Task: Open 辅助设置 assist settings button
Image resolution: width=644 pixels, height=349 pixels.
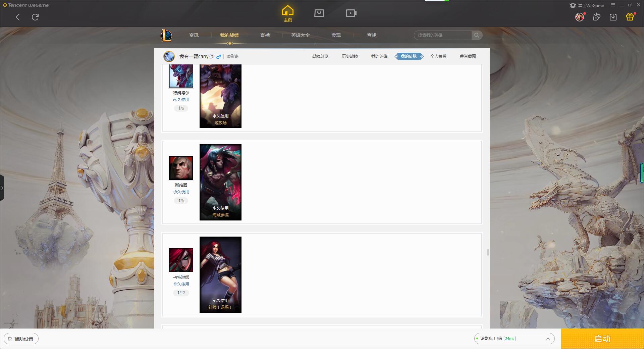Action: (x=21, y=339)
